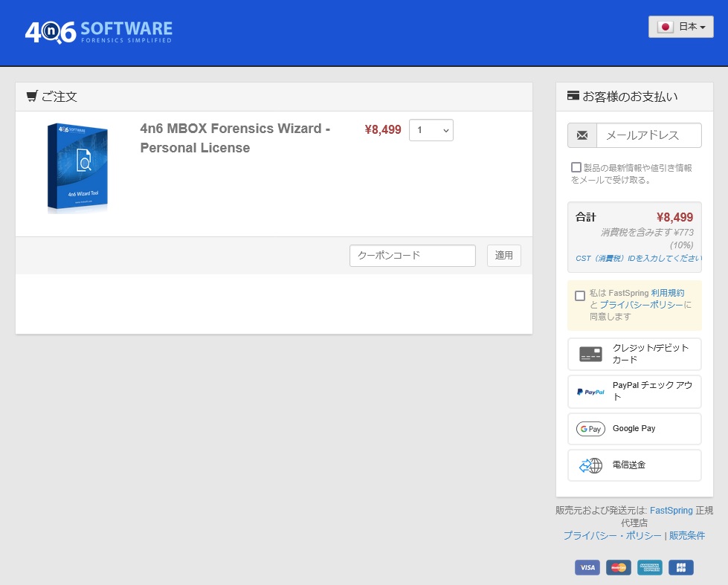Image resolution: width=728 pixels, height=585 pixels.
Task: Choose 電信送金 wire transfer option
Action: (634, 465)
